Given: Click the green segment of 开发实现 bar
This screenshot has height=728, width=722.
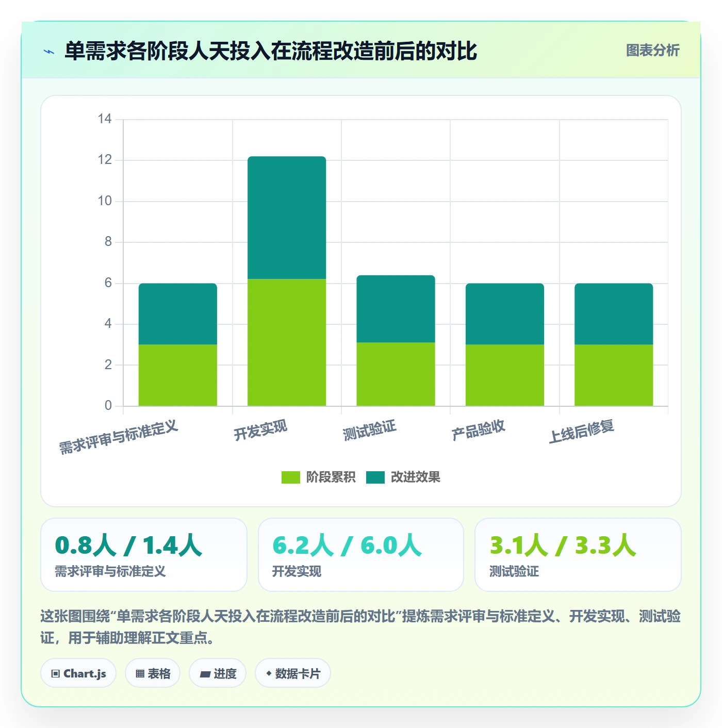Looking at the screenshot, I should coord(287,342).
